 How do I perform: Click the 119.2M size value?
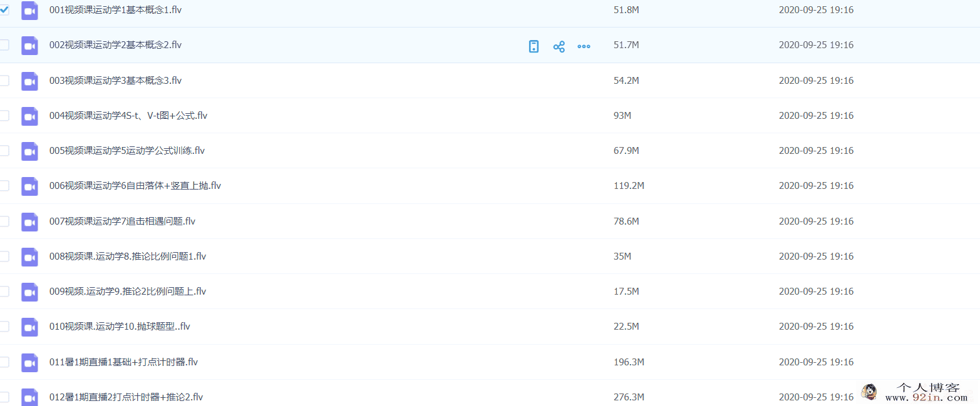coord(629,186)
